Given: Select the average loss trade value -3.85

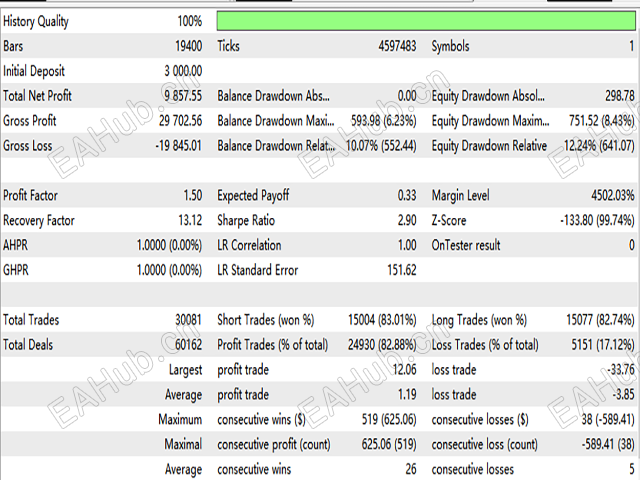Looking at the screenshot, I should [x=623, y=395].
